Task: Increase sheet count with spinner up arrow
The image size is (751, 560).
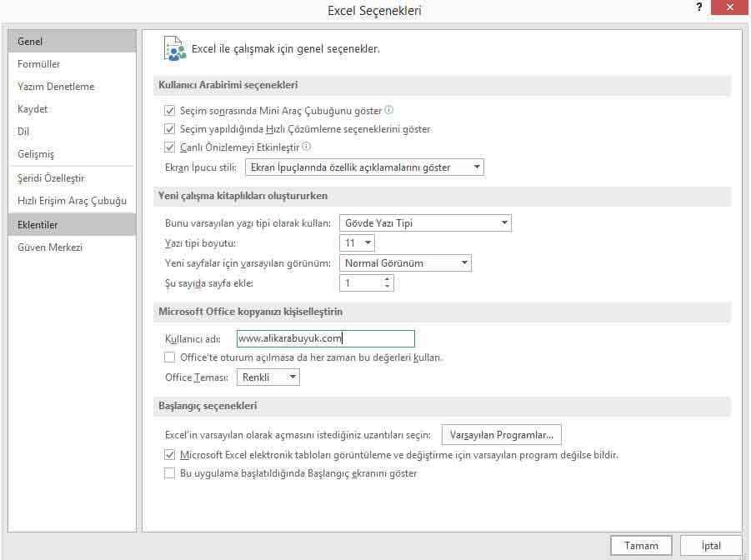Action: tap(388, 280)
